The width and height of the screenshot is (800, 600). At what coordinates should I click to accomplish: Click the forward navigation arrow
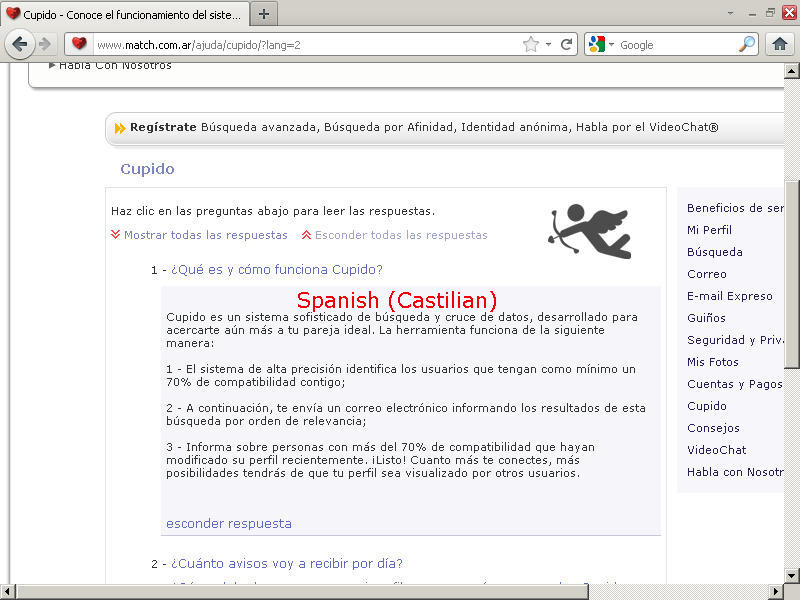pos(45,44)
